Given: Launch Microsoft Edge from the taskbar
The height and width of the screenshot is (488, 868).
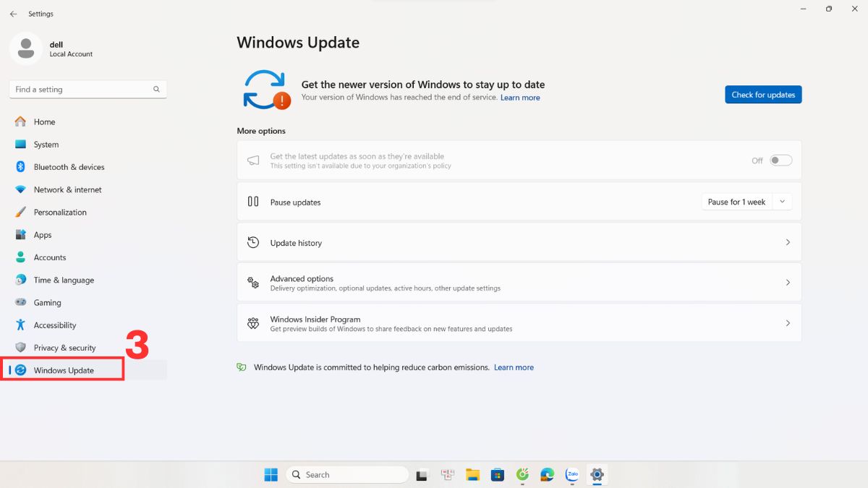Looking at the screenshot, I should click(x=546, y=475).
